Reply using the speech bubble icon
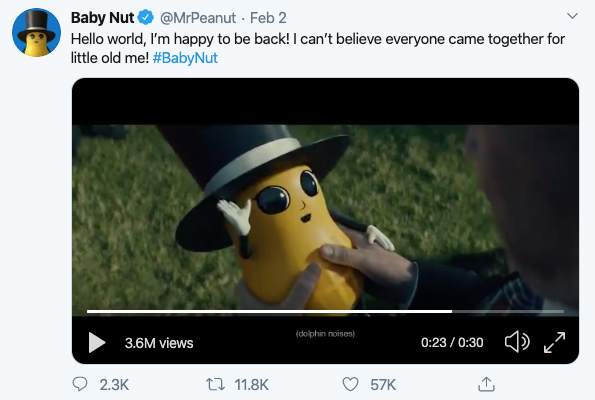595x400 pixels. [80, 384]
